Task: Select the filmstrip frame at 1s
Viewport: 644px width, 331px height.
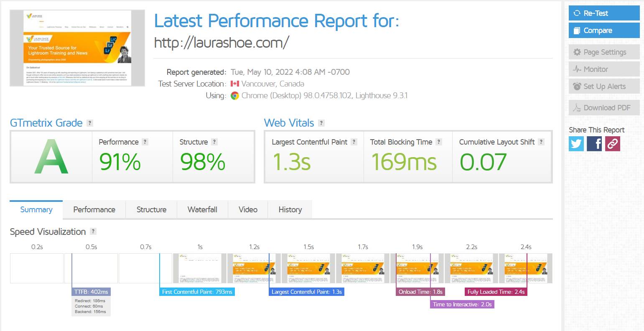Action: click(200, 268)
